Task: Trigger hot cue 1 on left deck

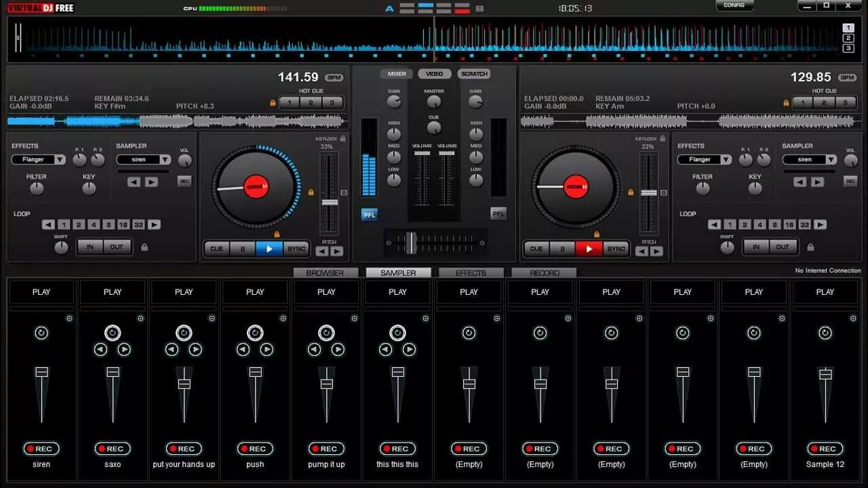Action: tap(289, 103)
